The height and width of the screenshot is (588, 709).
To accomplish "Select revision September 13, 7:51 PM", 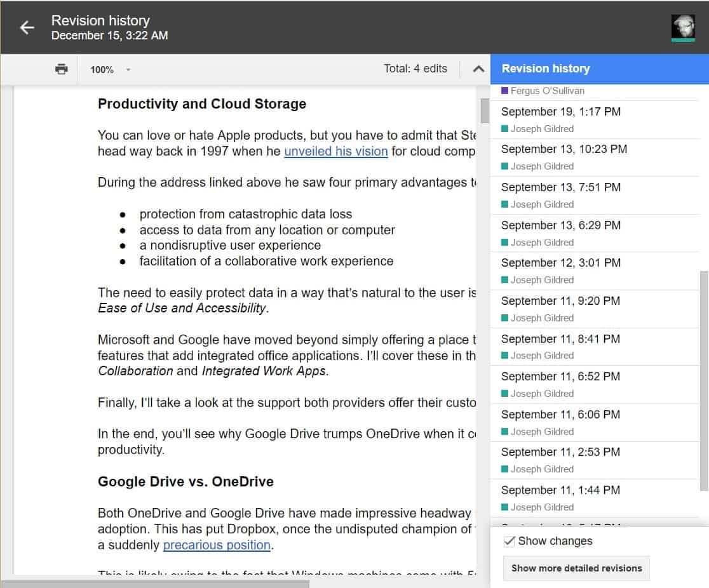I will (x=595, y=195).
